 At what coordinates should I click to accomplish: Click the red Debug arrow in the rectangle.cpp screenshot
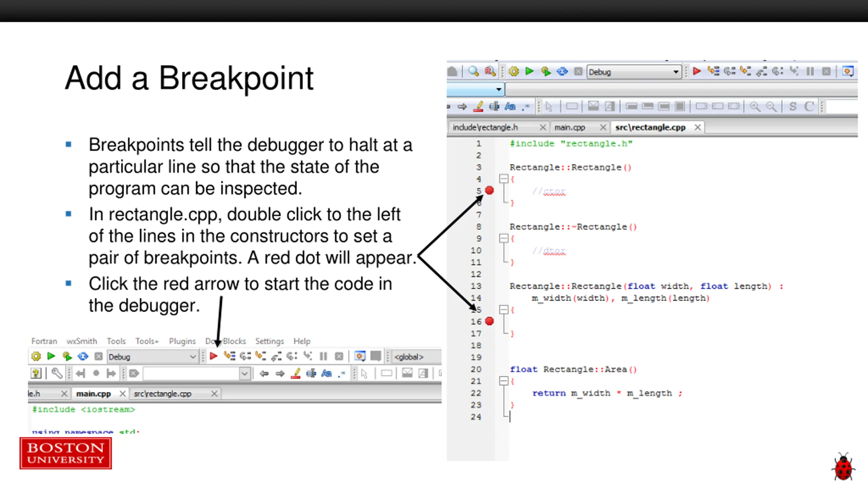coord(697,71)
